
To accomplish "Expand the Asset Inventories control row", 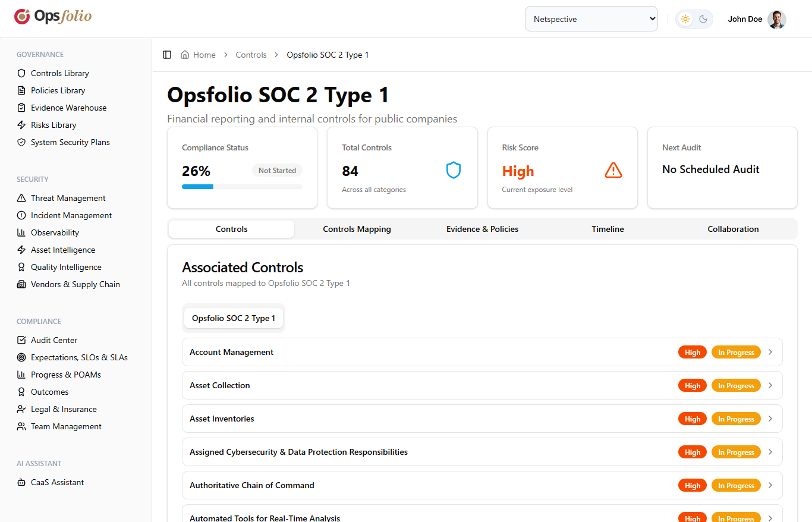I will [x=770, y=419].
